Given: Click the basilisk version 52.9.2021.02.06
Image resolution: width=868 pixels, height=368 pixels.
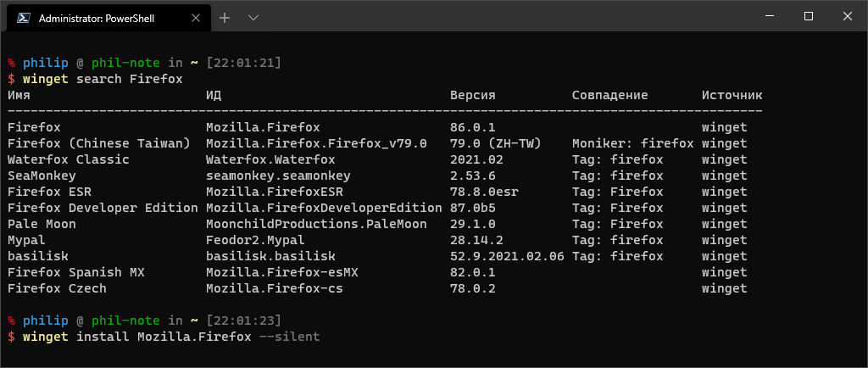Looking at the screenshot, I should (507, 256).
